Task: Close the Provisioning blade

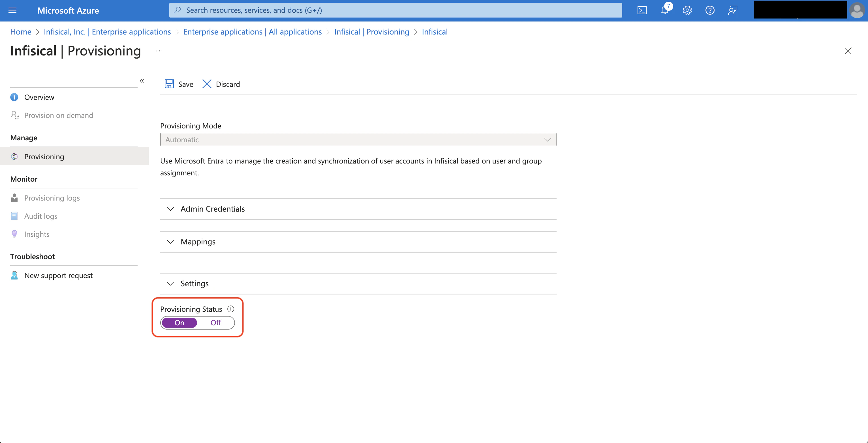Action: [848, 51]
